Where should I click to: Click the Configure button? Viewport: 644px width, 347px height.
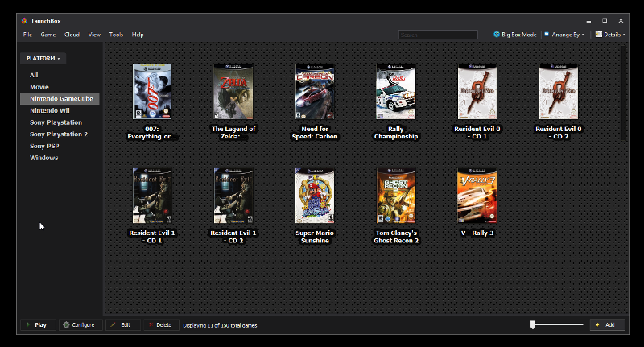[x=80, y=324]
